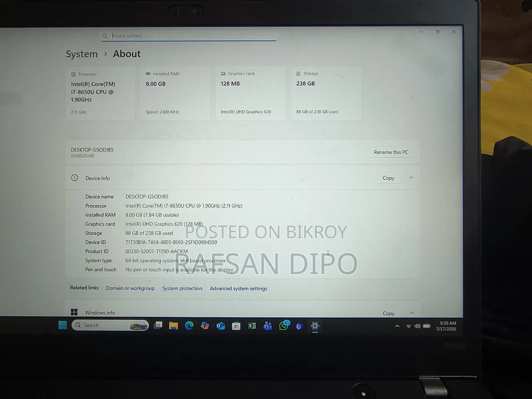Click the Pen and touch row label
Image resolution: width=532 pixels, height=399 pixels.
coord(101,270)
